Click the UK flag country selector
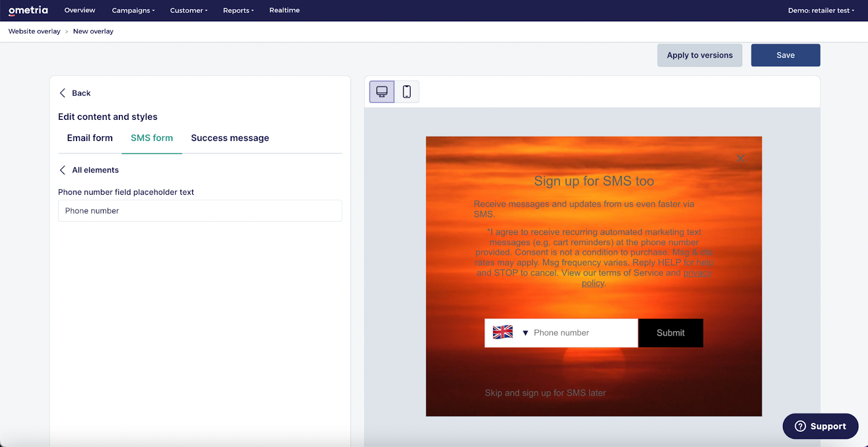 pos(503,332)
